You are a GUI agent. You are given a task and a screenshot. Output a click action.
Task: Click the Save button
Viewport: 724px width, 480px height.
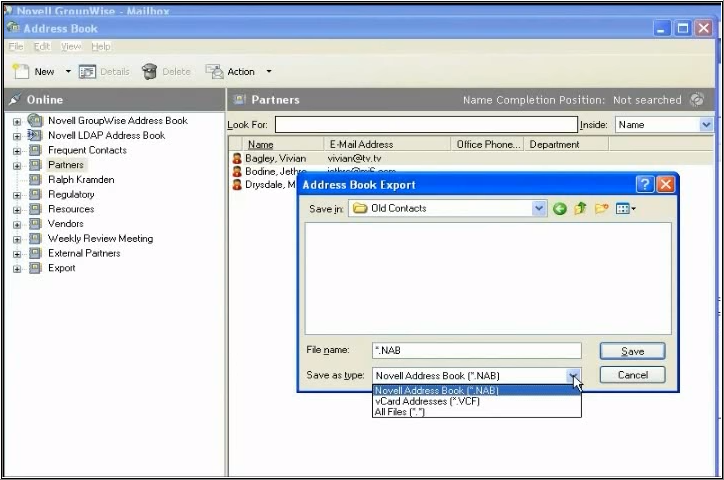(x=632, y=351)
